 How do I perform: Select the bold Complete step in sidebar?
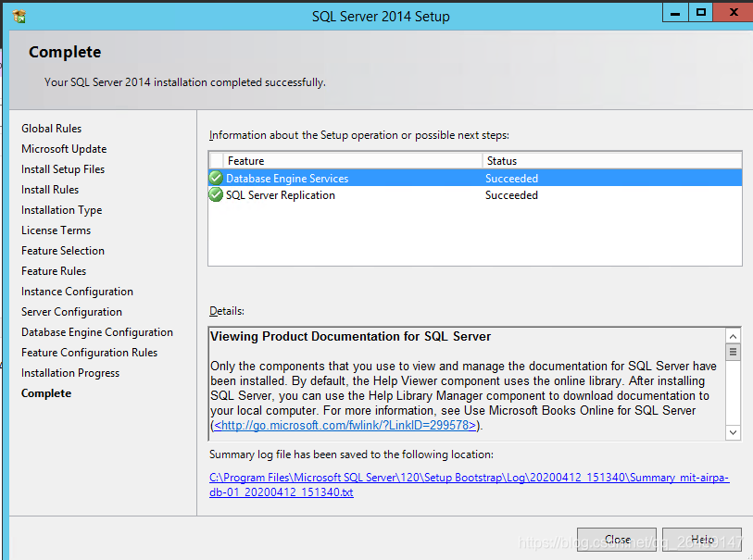(46, 393)
